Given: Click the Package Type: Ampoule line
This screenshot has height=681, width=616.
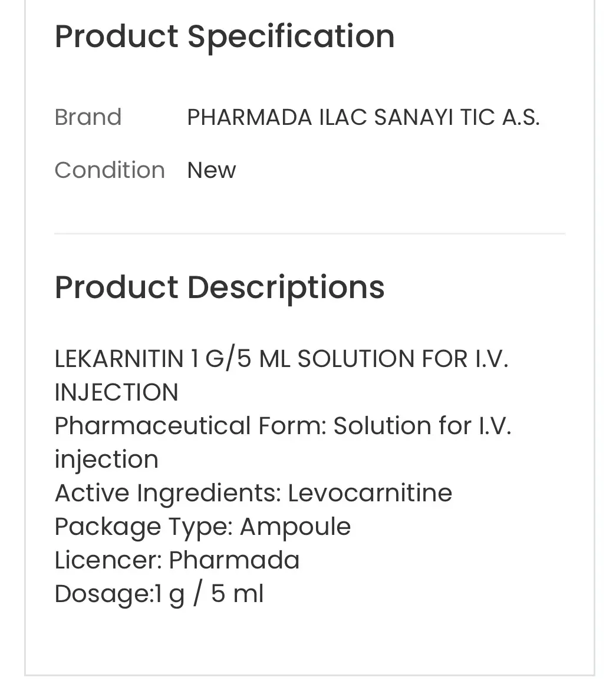Looking at the screenshot, I should click(x=203, y=527).
